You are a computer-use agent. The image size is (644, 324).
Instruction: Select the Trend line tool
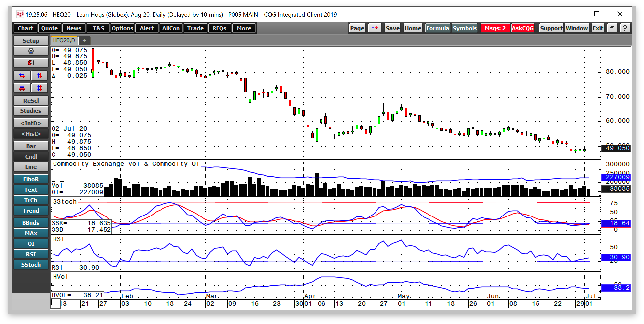click(31, 211)
